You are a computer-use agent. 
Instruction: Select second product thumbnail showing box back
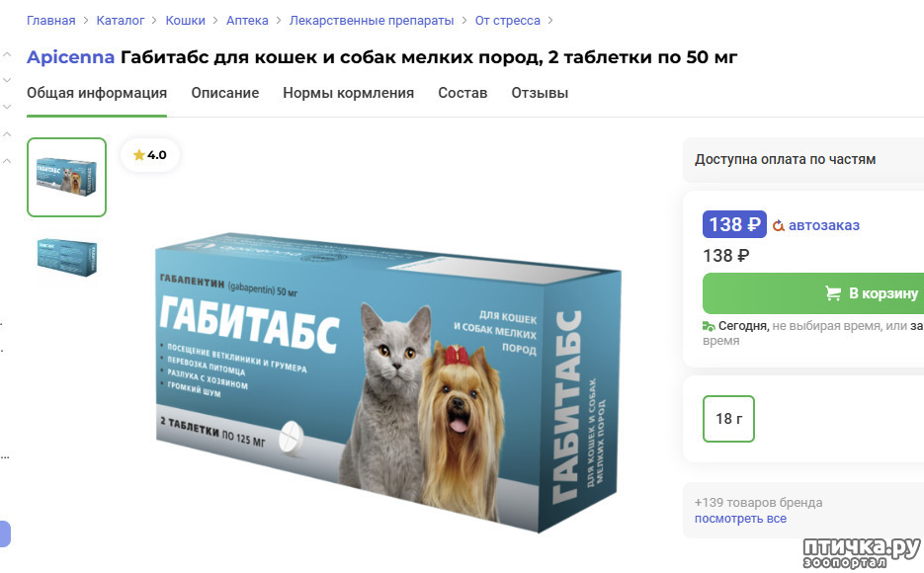(x=66, y=257)
